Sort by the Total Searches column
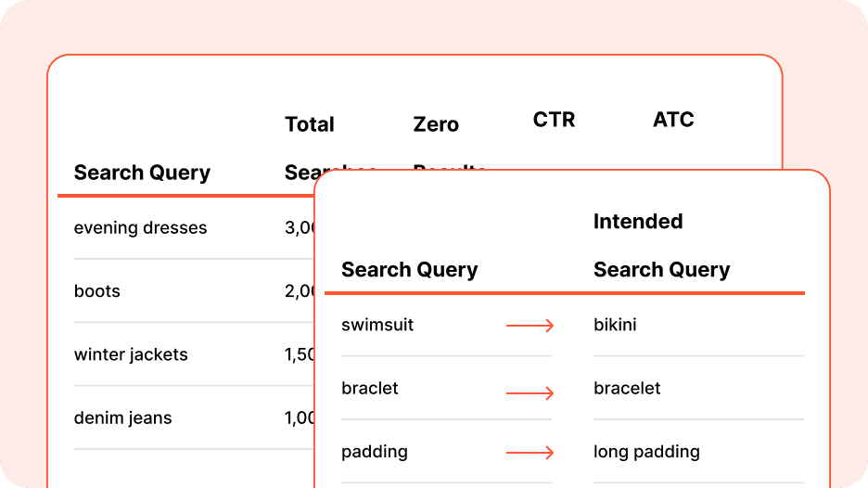The height and width of the screenshot is (488, 868). [x=310, y=125]
